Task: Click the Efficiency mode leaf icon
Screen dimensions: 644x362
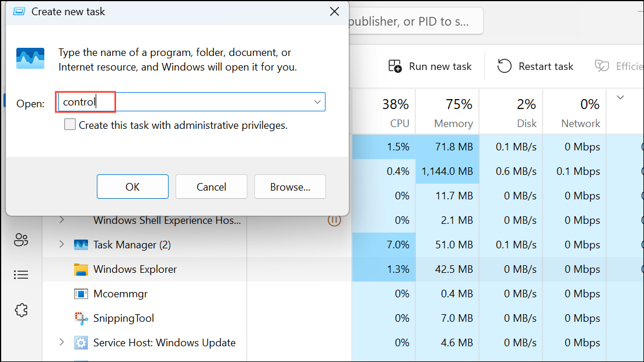Action: coord(602,66)
